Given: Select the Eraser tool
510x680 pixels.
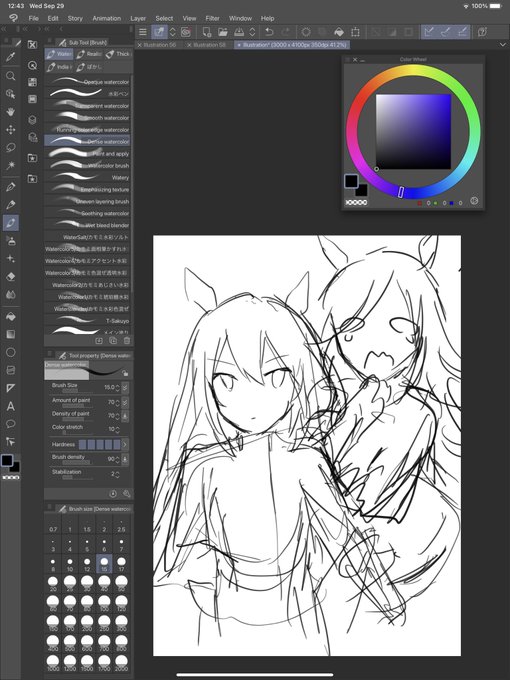Looking at the screenshot, I should (x=10, y=276).
